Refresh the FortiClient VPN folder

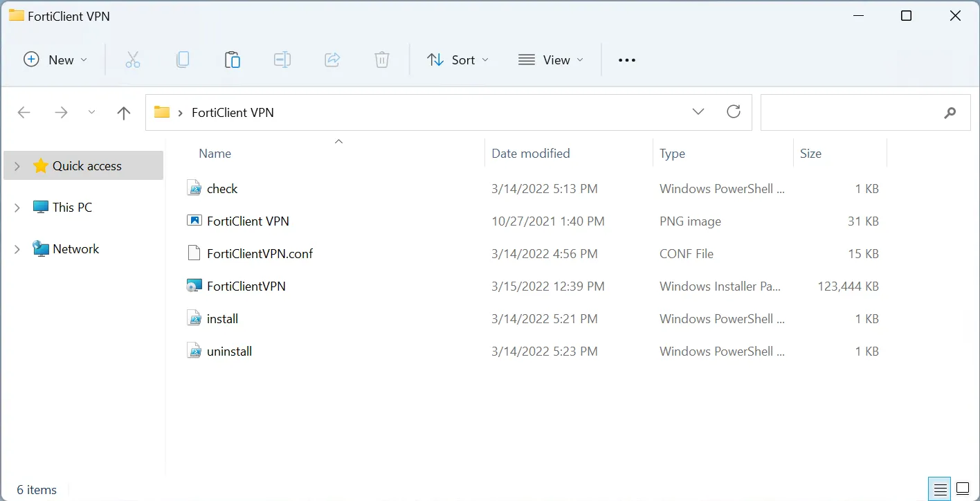tap(734, 111)
